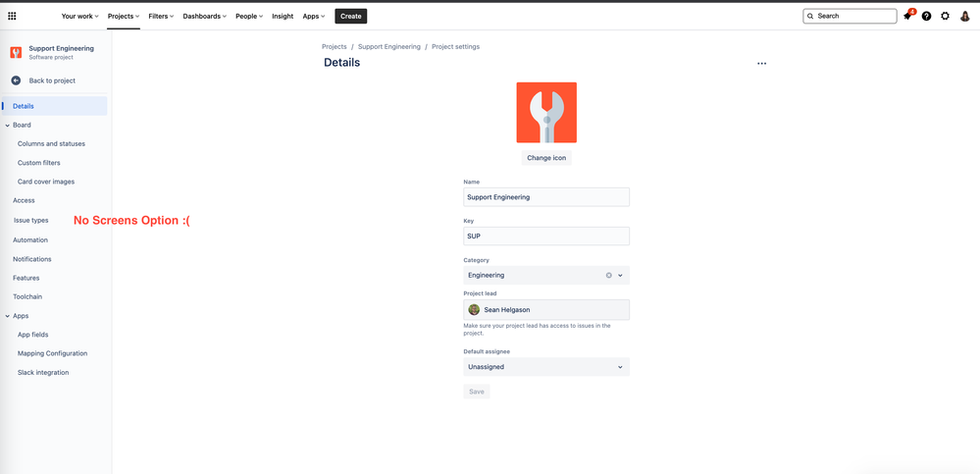Click the Create button
The width and height of the screenshot is (980, 474).
[x=350, y=17]
